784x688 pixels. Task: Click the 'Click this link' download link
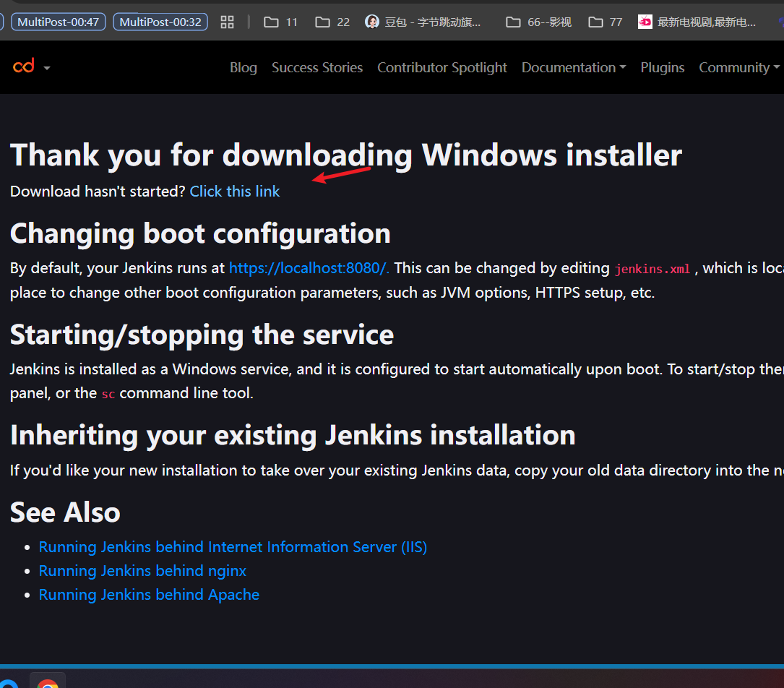[234, 191]
